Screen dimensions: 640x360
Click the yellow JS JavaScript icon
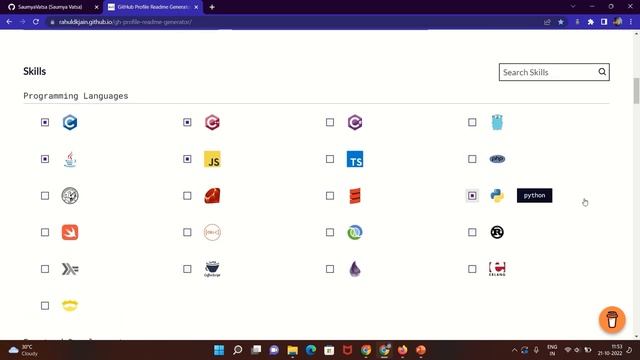click(212, 159)
